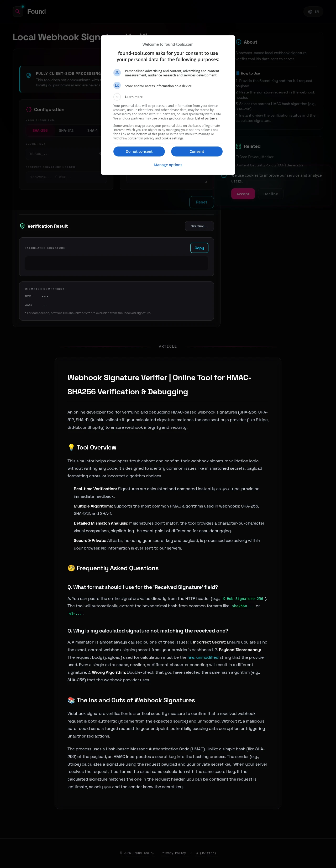This screenshot has height=868, width=336.
Task: Open the List of partners link
Action: [x=207, y=118]
